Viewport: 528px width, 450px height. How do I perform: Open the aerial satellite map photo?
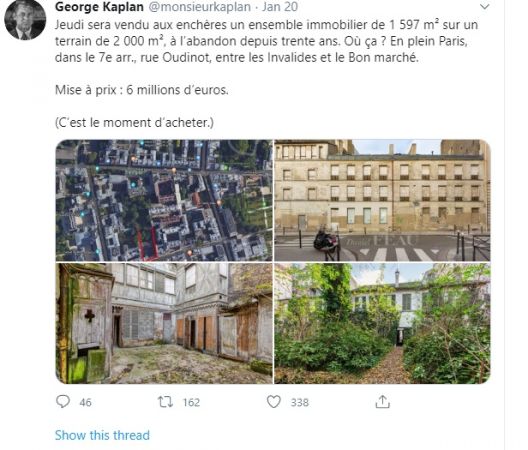coord(164,200)
